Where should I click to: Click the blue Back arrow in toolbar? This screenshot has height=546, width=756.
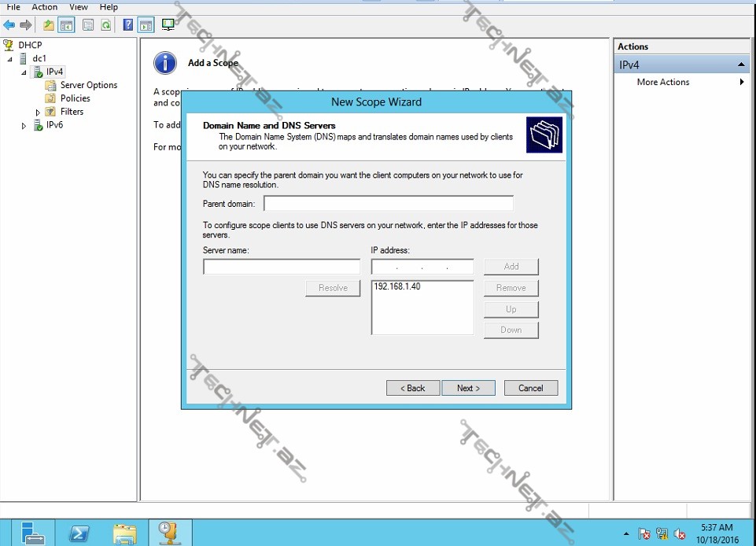(9, 25)
